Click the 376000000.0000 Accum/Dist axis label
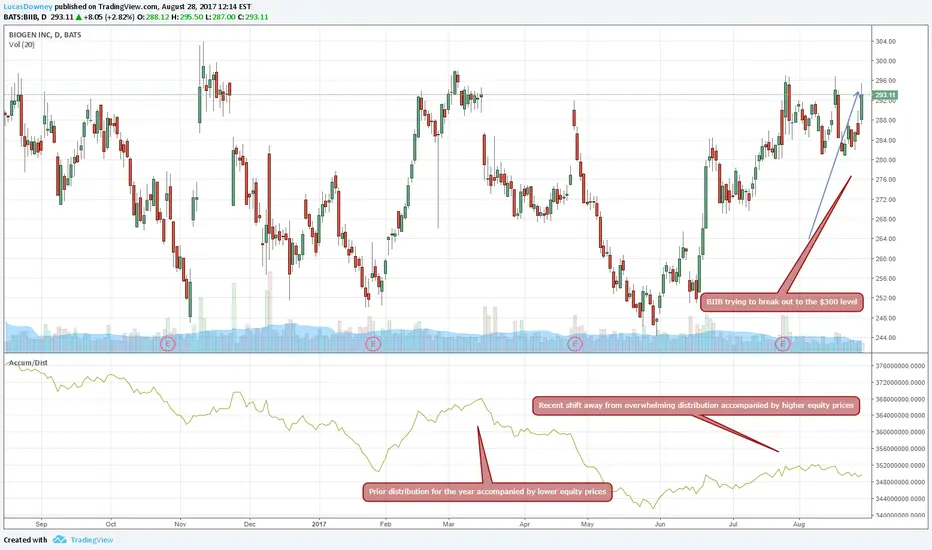The image size is (932, 550). pos(900,366)
